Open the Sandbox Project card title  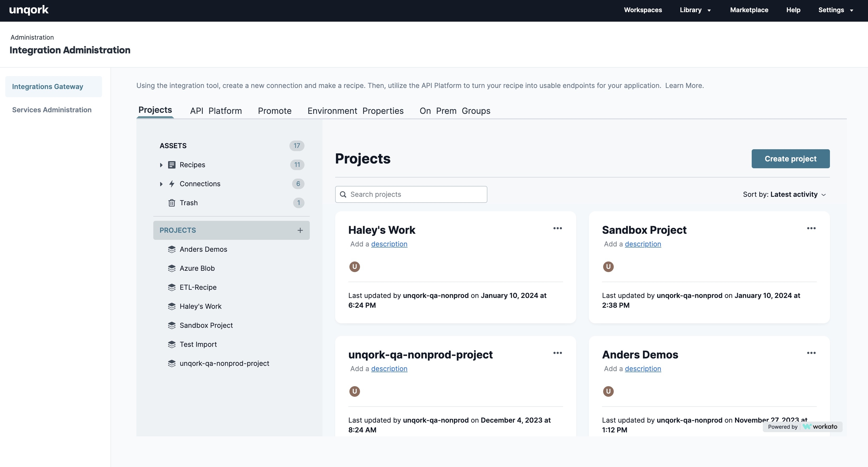click(x=644, y=230)
